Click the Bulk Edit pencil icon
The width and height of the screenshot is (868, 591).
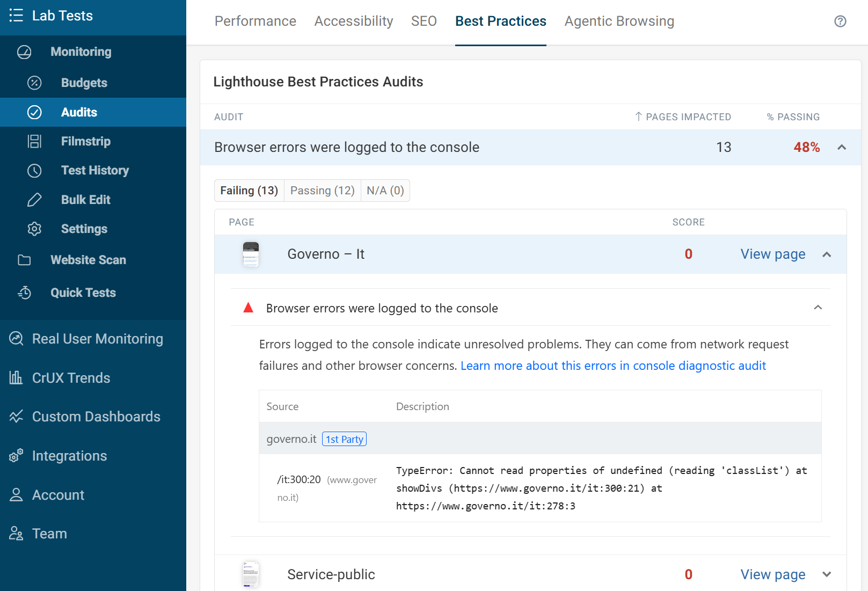click(x=34, y=200)
